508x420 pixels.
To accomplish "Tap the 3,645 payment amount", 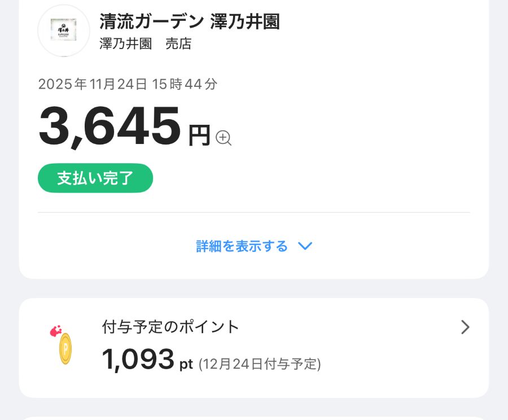I will 110,128.
